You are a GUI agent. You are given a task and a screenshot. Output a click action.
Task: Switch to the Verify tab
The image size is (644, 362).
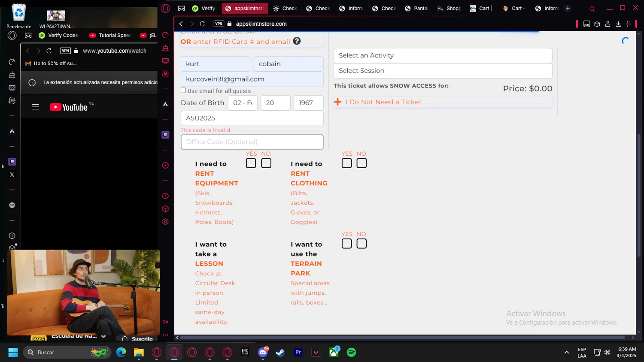click(204, 8)
